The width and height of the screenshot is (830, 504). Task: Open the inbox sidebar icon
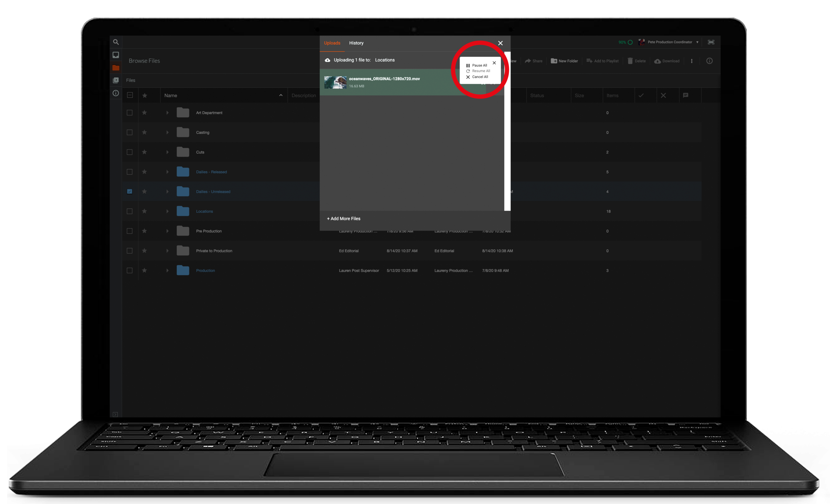[116, 55]
